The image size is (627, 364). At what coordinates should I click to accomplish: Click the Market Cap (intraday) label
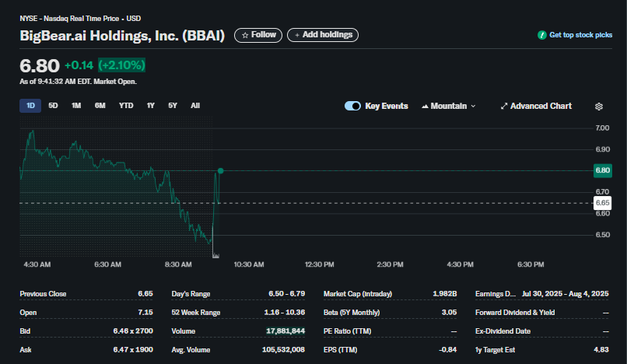358,293
